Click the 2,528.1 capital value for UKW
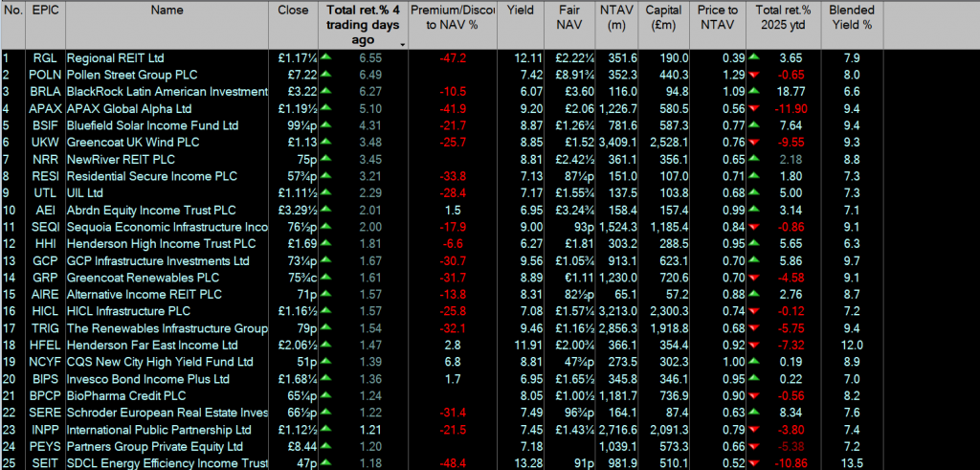Image resolution: width=980 pixels, height=470 pixels. pos(669,143)
